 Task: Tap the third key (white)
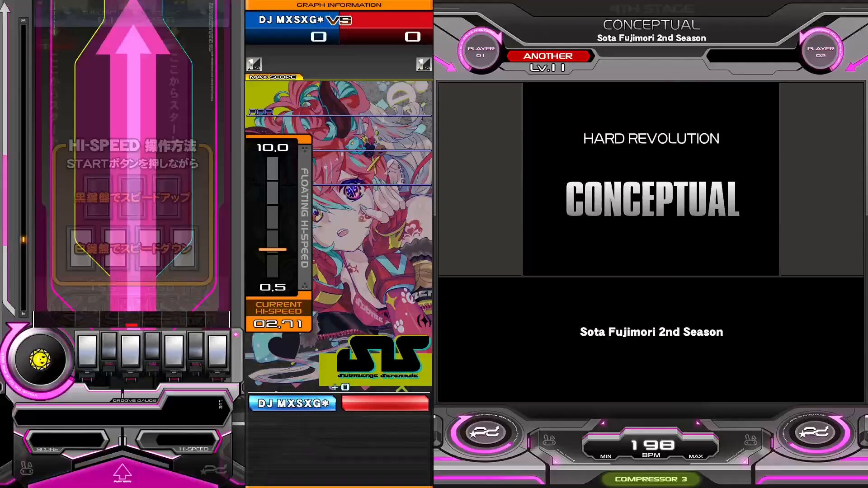coord(131,350)
